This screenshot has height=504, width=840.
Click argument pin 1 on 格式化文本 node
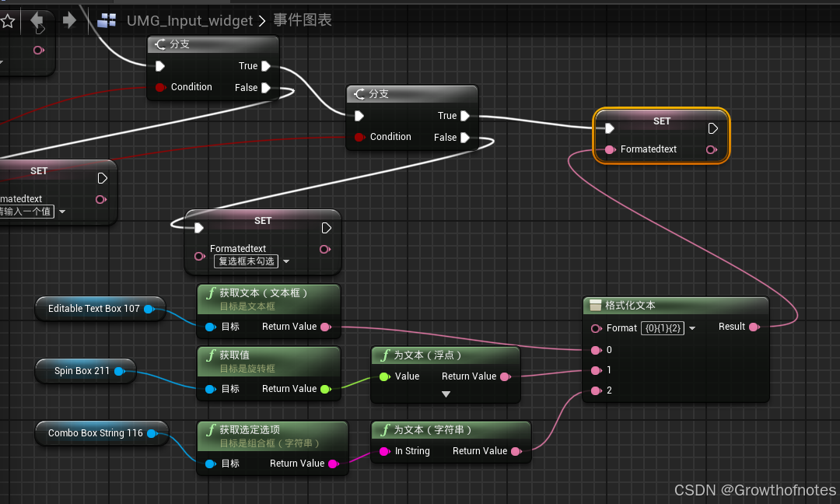coord(597,370)
